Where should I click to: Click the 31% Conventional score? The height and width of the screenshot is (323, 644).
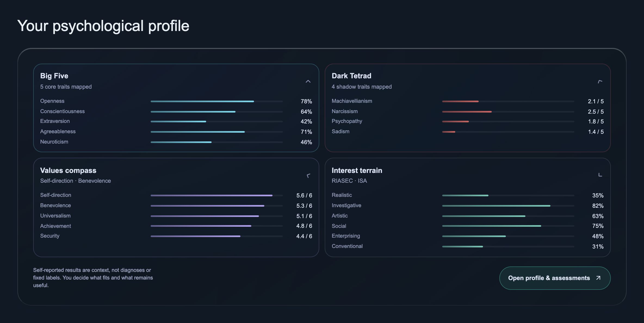click(x=598, y=247)
